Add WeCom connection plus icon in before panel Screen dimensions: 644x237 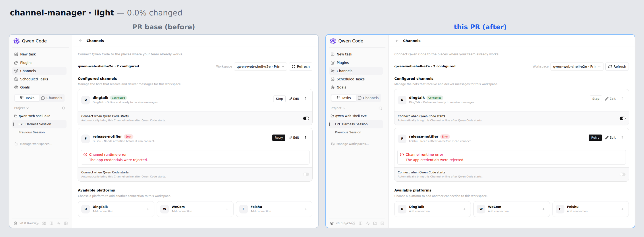tap(227, 209)
